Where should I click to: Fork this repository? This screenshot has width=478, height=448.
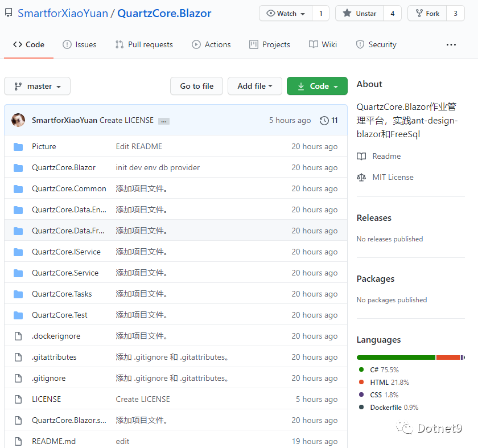pos(427,14)
